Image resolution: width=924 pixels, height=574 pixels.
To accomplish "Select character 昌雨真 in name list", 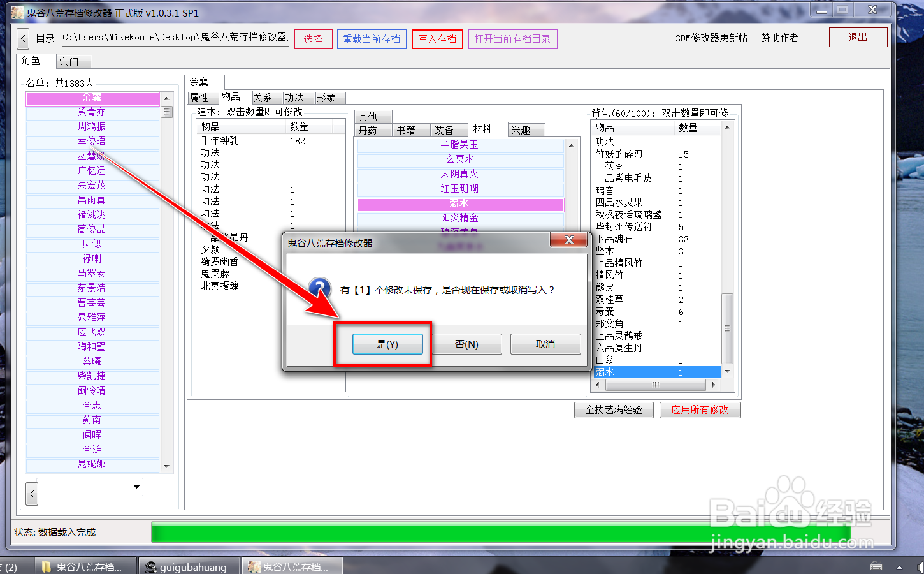I will (x=92, y=200).
